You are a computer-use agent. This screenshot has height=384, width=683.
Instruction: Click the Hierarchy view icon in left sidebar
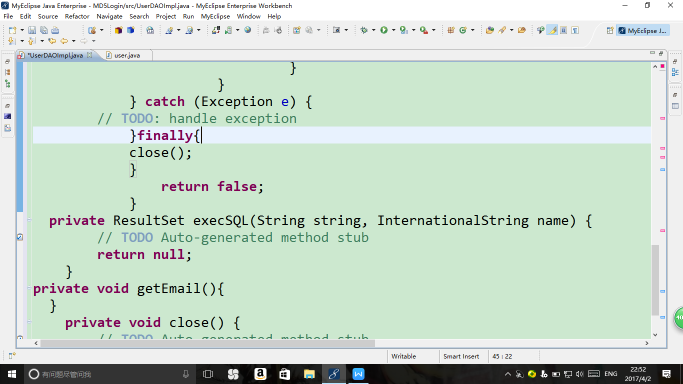7,72
